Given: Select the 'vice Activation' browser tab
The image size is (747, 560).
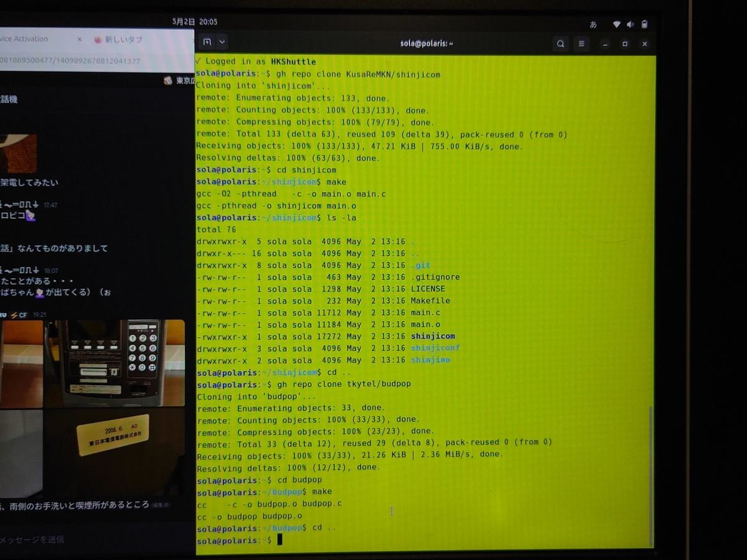Looking at the screenshot, I should tap(24, 39).
